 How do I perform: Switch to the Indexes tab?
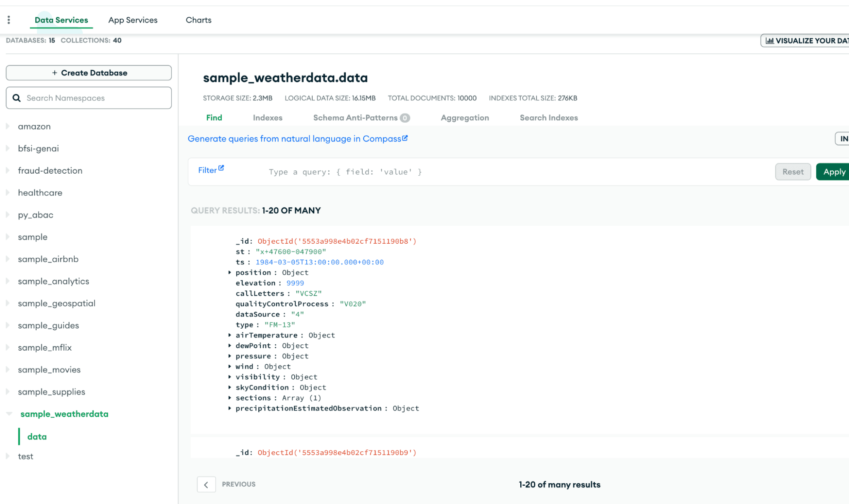click(267, 118)
